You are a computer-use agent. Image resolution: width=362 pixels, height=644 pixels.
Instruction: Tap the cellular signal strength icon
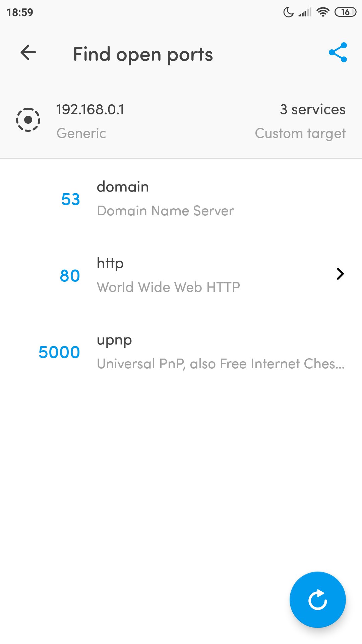click(305, 12)
